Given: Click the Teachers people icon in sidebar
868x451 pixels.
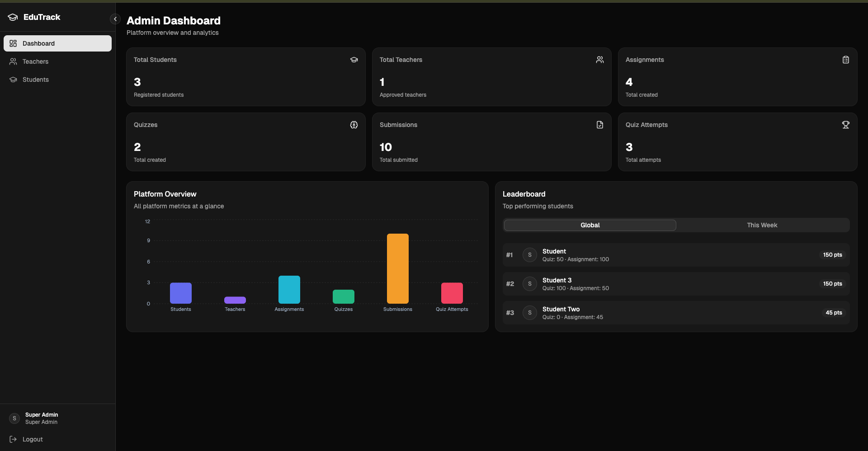Looking at the screenshot, I should tap(13, 61).
